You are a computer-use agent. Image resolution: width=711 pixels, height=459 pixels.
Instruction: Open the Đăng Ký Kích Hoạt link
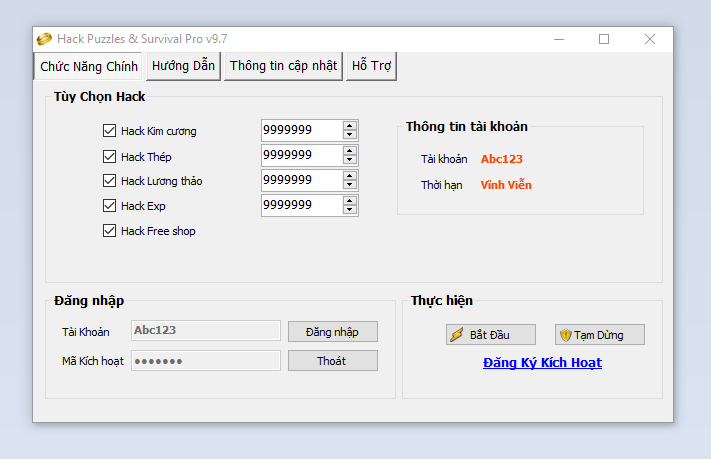tap(542, 362)
